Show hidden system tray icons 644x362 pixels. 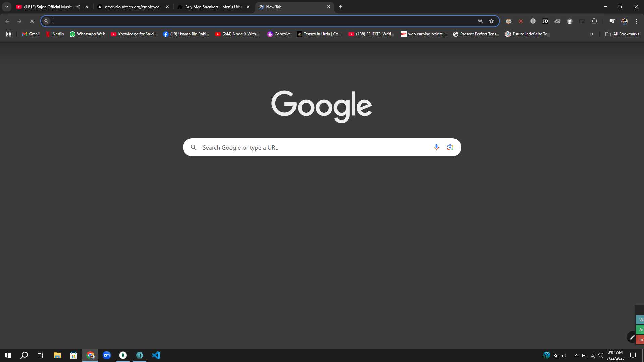[x=576, y=355]
